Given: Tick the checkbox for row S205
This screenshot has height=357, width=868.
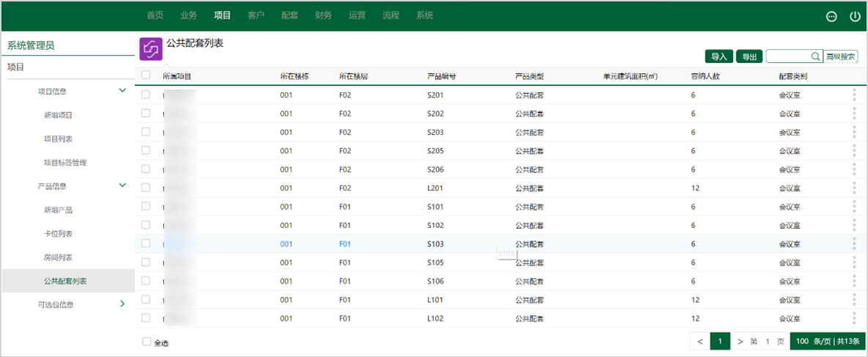Looking at the screenshot, I should coord(146,150).
